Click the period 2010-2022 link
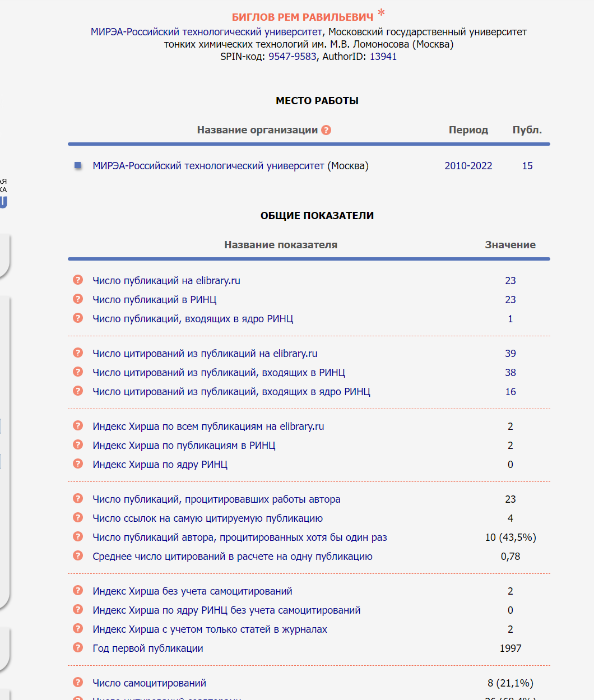This screenshot has height=700, width=594. click(468, 166)
